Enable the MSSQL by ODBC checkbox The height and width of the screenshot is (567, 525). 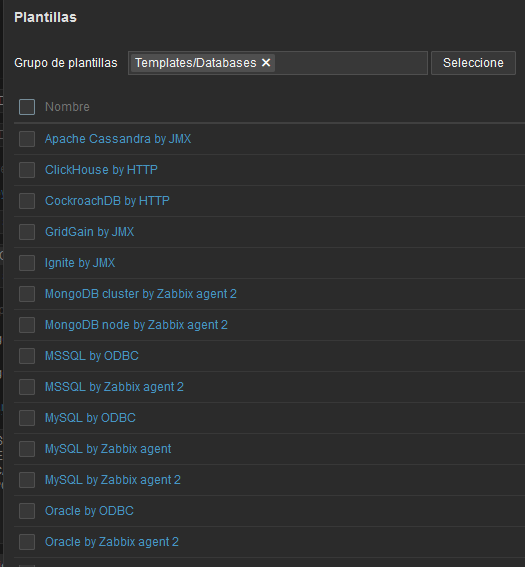point(27,356)
